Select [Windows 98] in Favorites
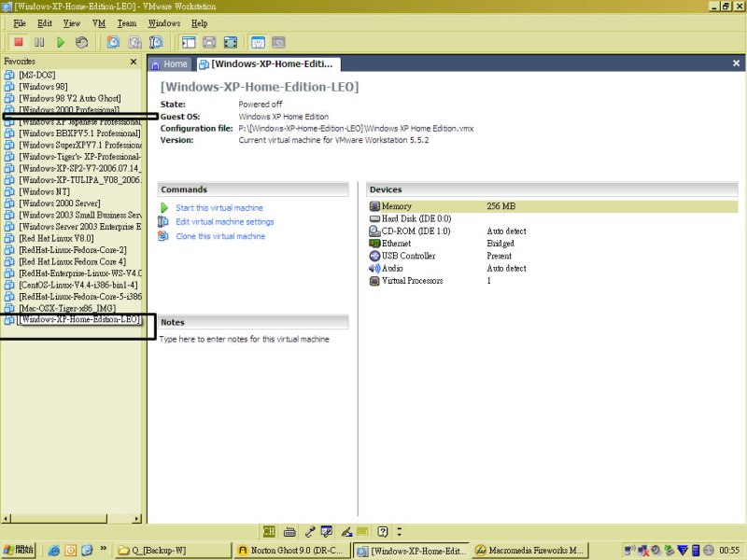 coord(43,87)
